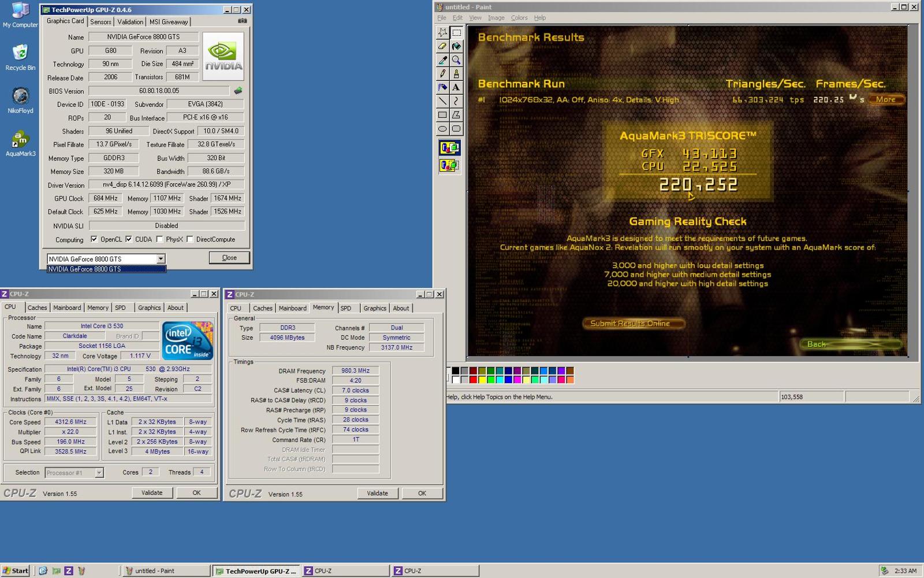The width and height of the screenshot is (924, 578).
Task: Click Validate in the CPU-Z processor window
Action: (x=152, y=493)
